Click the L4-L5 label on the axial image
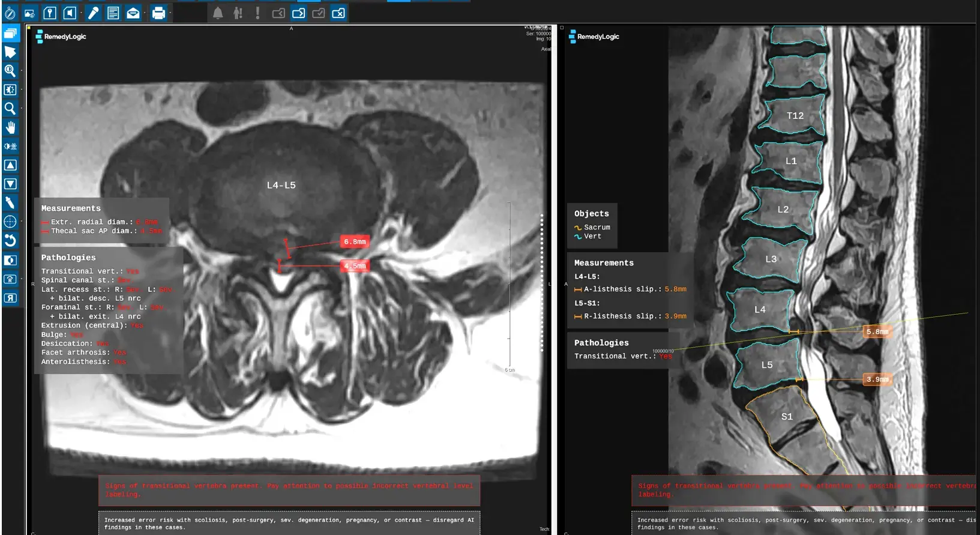Image resolution: width=980 pixels, height=535 pixels. pos(281,185)
